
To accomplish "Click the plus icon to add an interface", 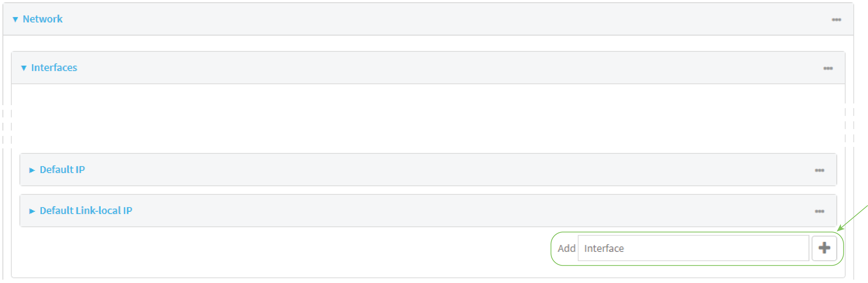I will (824, 248).
